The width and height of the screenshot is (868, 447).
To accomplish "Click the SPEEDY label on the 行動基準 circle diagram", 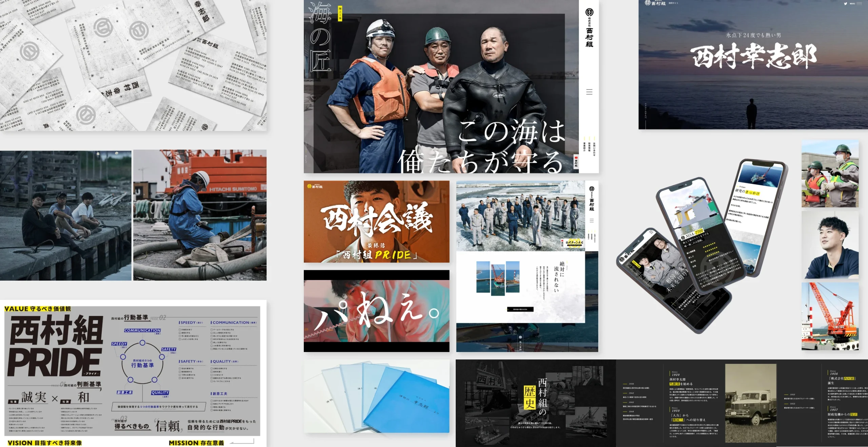I will (x=119, y=344).
